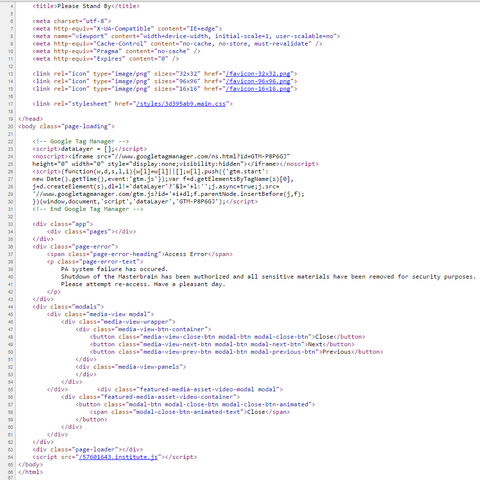Click the closing html tag
480x480 pixels.
pos(31,472)
